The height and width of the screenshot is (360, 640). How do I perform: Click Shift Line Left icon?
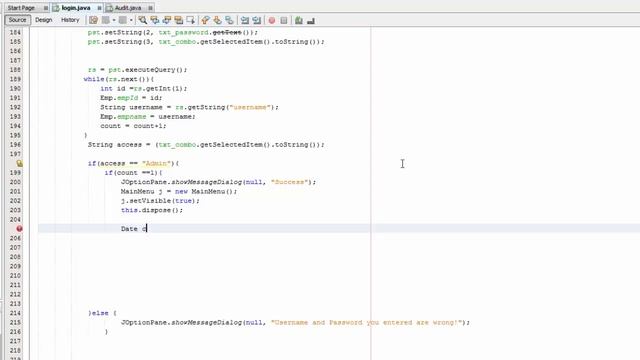pyautogui.click(x=245, y=20)
